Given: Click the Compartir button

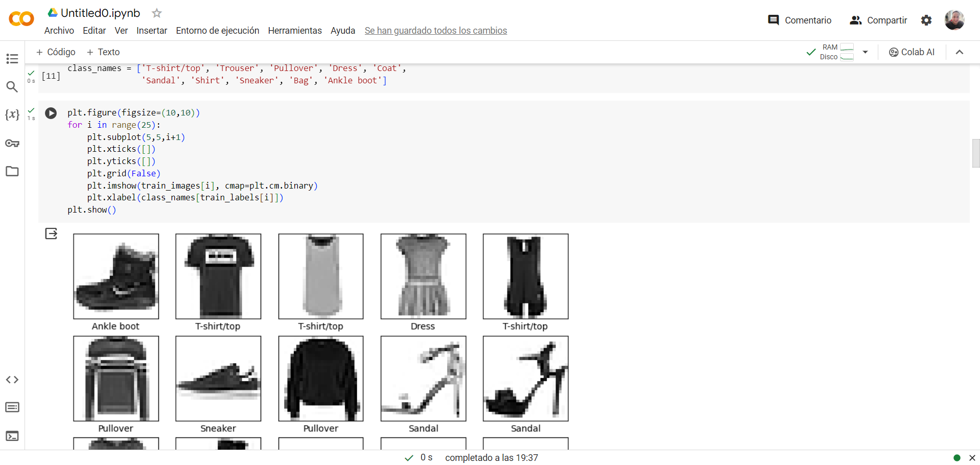Looking at the screenshot, I should pyautogui.click(x=878, y=20).
